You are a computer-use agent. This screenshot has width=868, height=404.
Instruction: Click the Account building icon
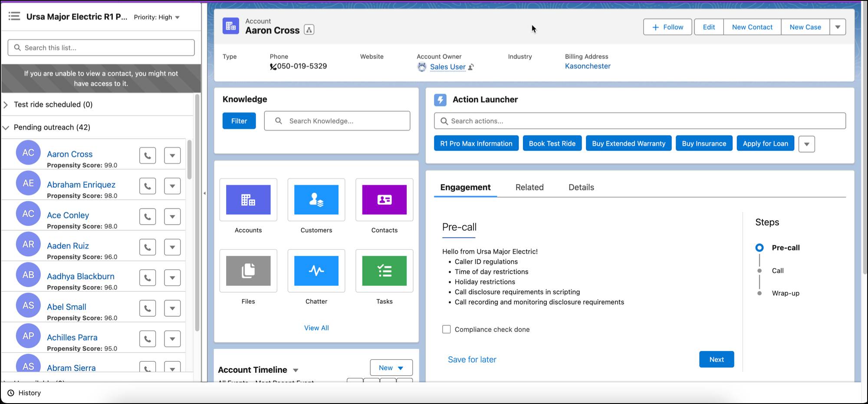pyautogui.click(x=231, y=26)
